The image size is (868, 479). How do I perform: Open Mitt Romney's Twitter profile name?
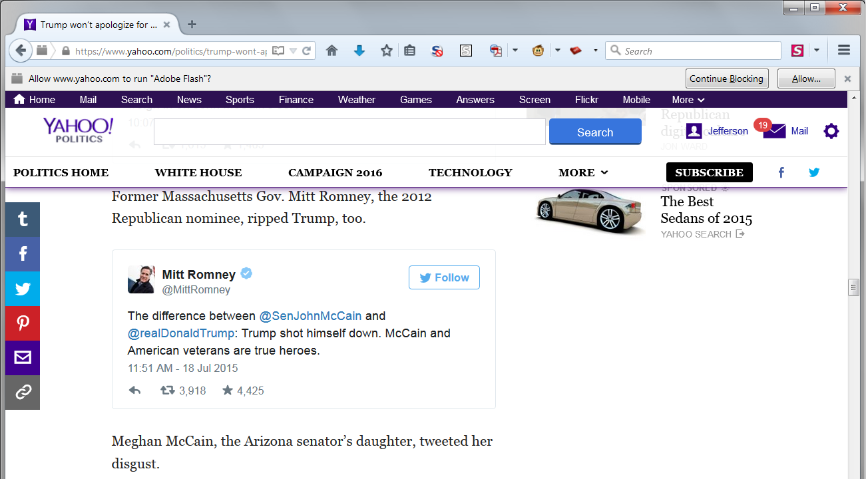198,274
